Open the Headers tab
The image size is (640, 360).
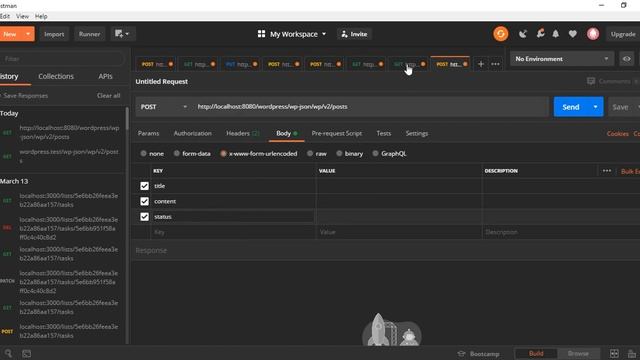point(243,133)
